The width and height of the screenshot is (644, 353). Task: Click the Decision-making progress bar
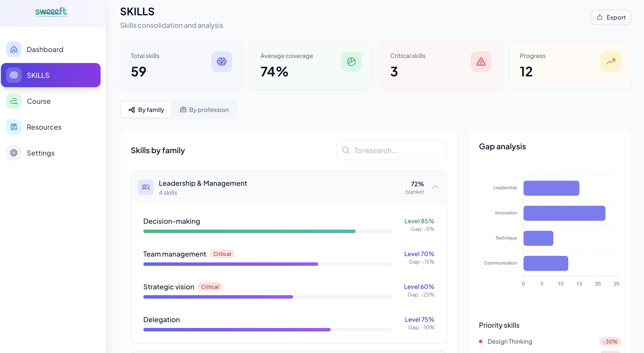[x=268, y=231]
